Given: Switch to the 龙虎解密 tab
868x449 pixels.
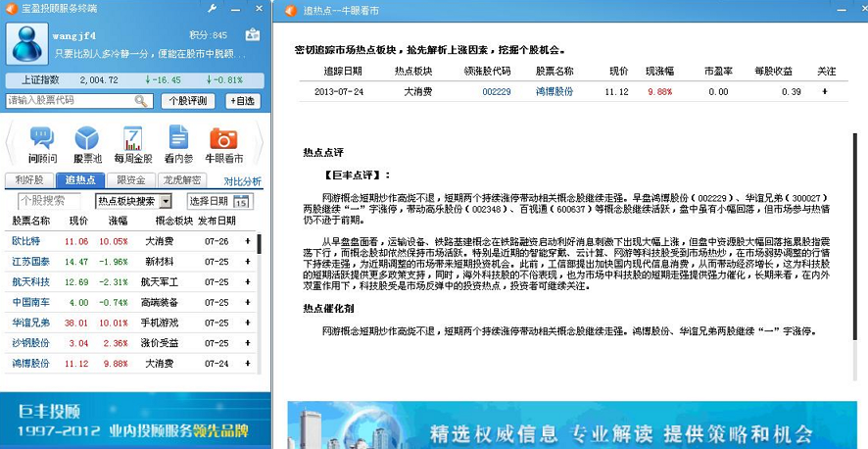Looking at the screenshot, I should click(181, 180).
